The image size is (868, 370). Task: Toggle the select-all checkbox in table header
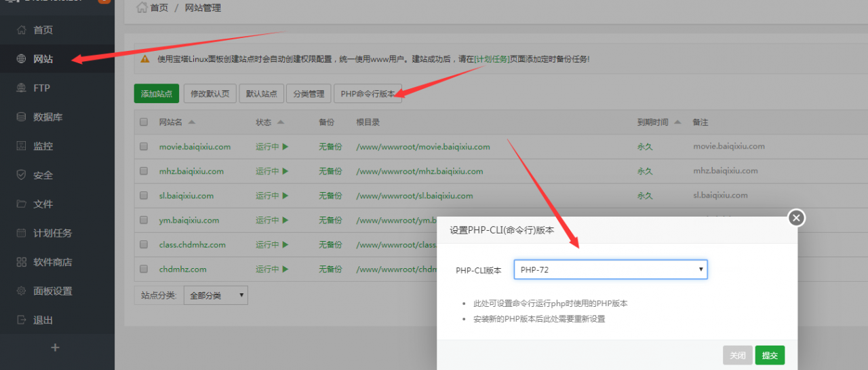coord(143,122)
